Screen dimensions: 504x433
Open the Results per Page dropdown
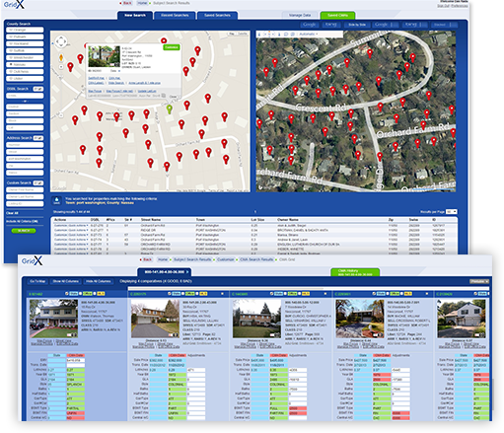click(x=452, y=212)
